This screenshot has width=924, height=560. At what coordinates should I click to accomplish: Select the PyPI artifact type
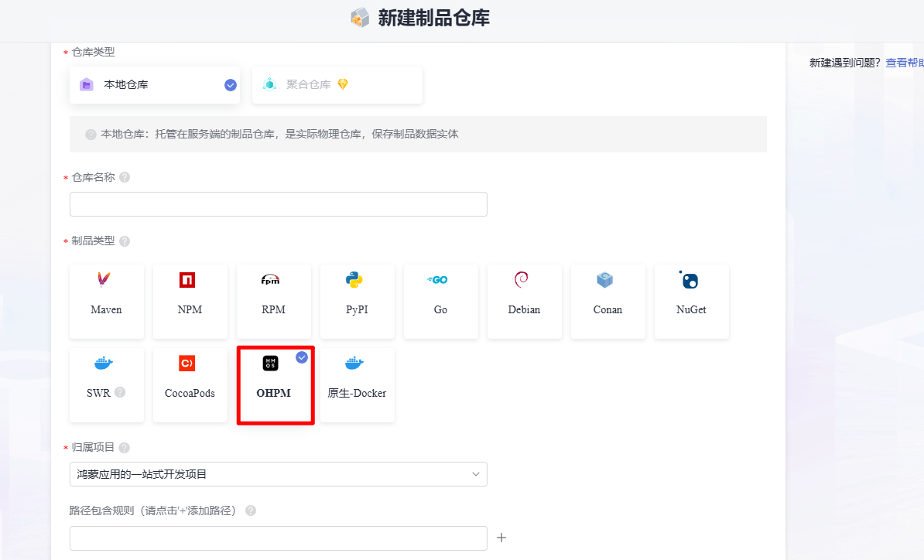coord(357,302)
